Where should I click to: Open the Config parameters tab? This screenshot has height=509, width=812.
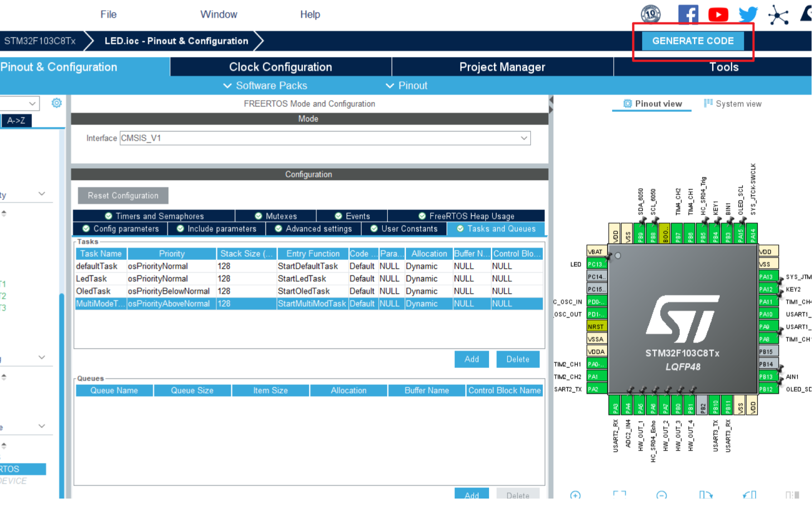pos(120,229)
